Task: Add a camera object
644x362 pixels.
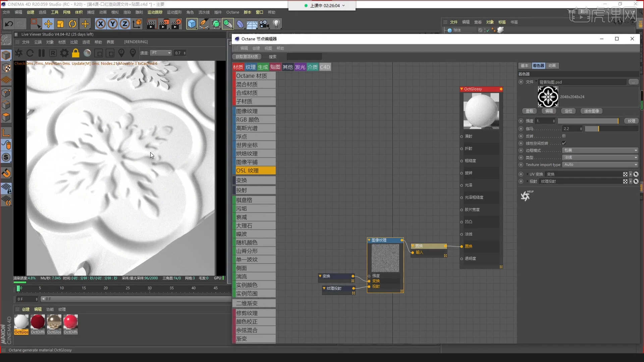Action: tap(264, 24)
